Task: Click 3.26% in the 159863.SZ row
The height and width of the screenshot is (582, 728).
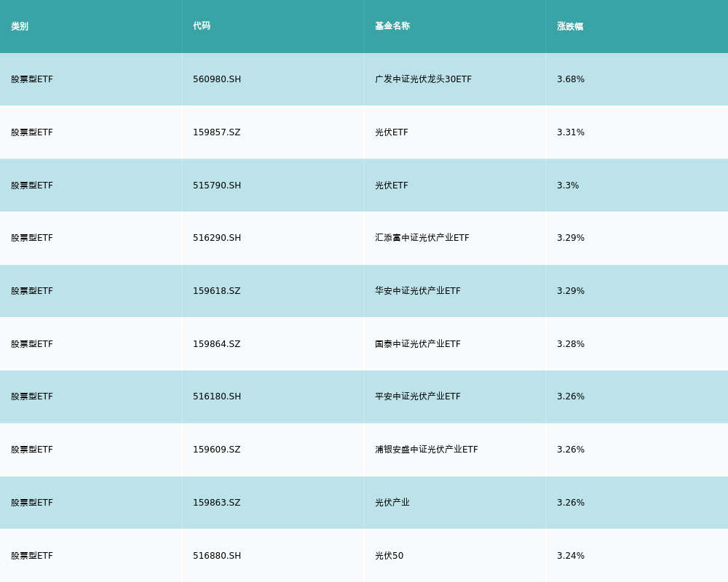Action: coord(571,503)
